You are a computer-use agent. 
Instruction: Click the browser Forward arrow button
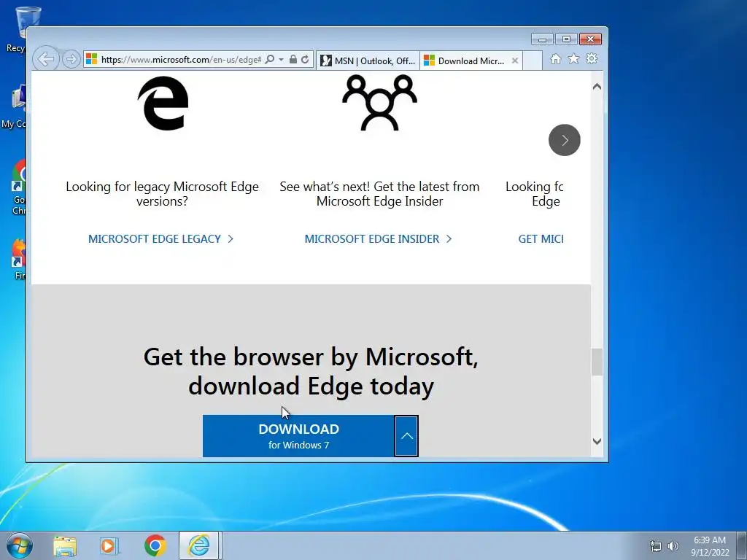tap(71, 60)
